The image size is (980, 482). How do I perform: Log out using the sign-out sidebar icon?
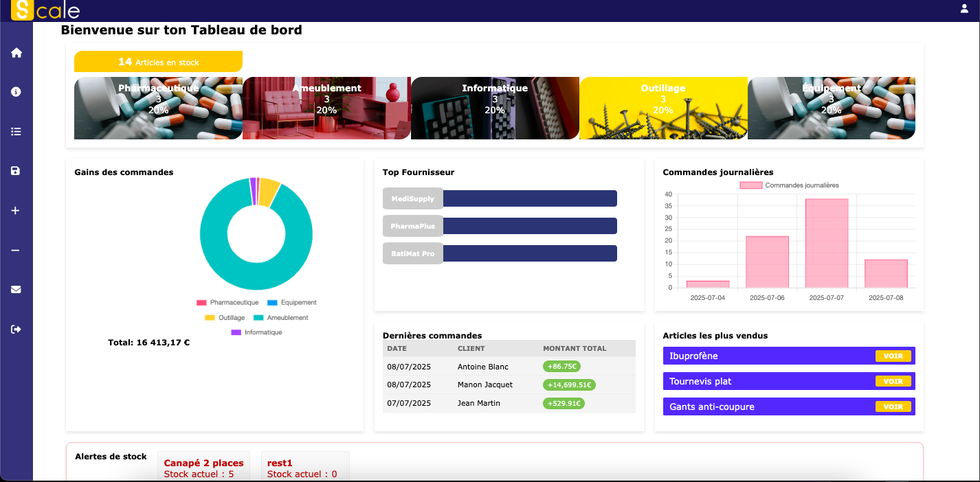16,330
